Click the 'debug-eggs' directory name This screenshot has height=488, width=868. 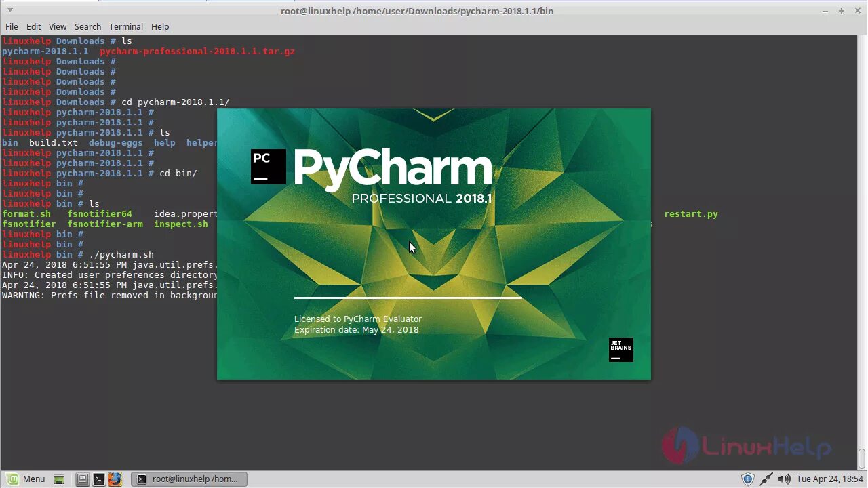click(x=116, y=143)
